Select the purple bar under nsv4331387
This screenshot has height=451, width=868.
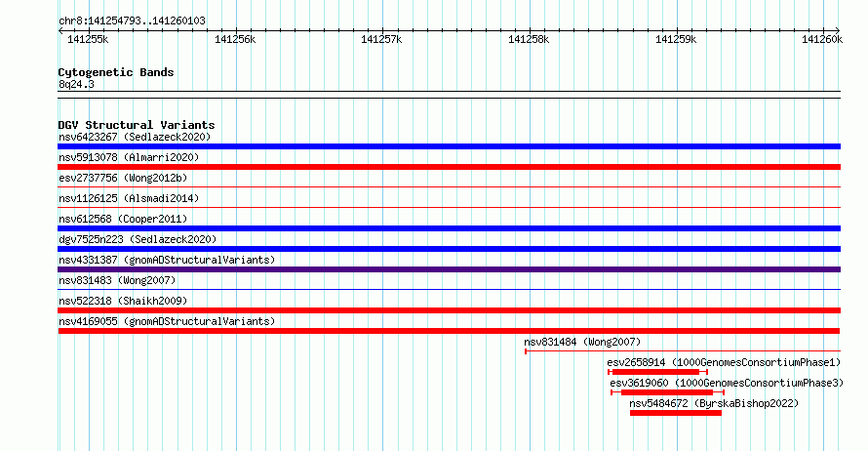pyautogui.click(x=449, y=269)
